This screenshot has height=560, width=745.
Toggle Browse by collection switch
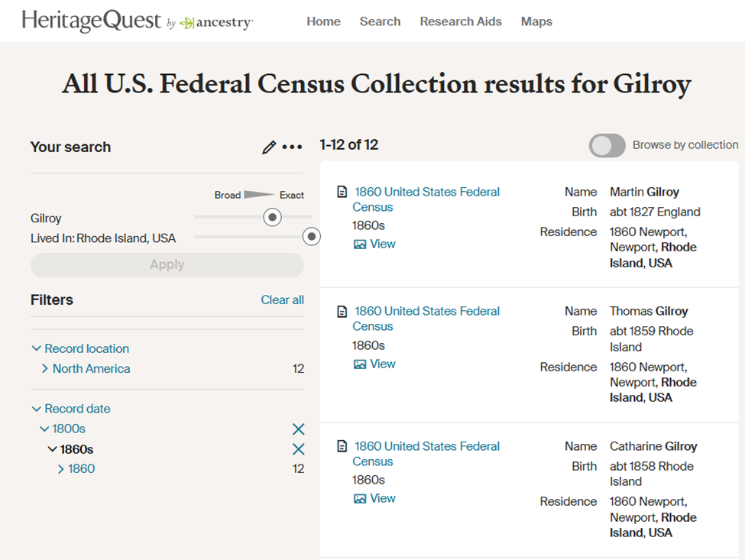(x=607, y=145)
